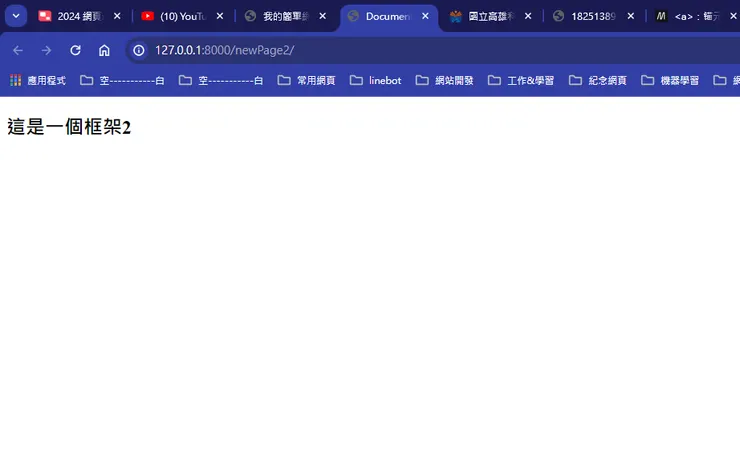
Task: Reload the current page
Action: click(75, 50)
